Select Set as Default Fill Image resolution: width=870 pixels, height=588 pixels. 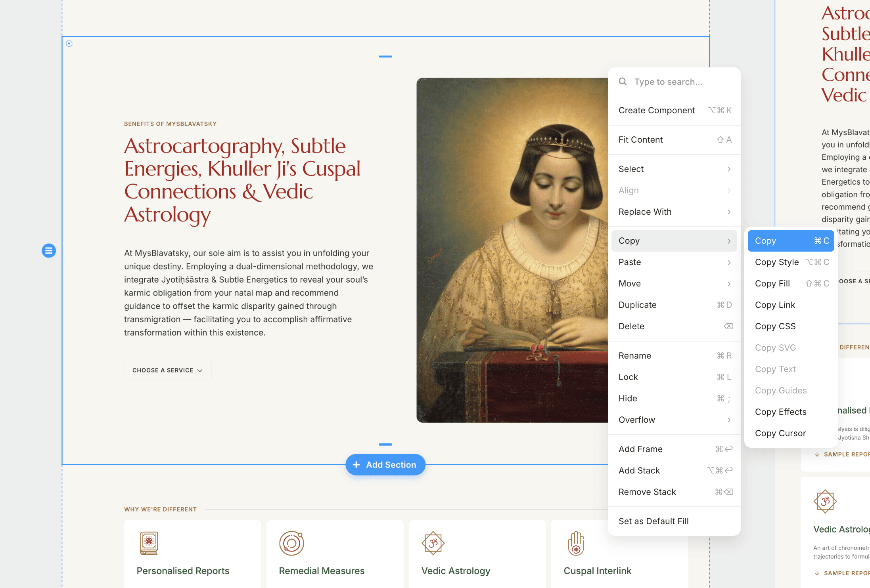coord(674,521)
